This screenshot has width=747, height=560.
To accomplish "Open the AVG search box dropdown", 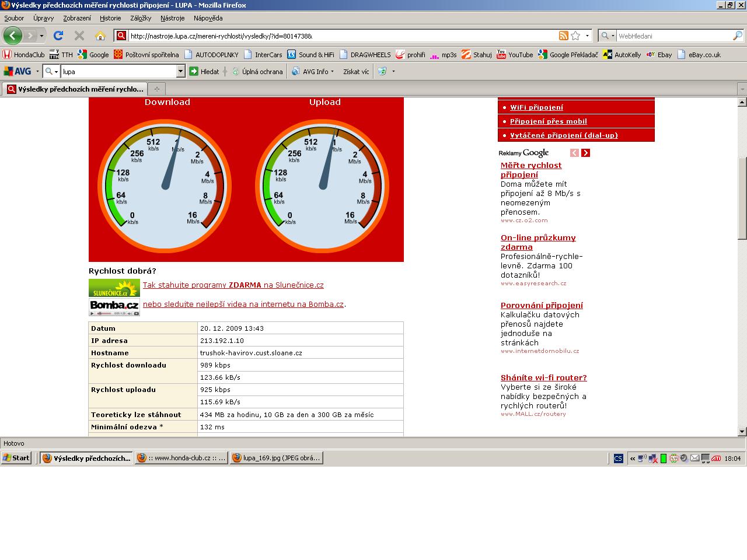I will click(x=180, y=71).
